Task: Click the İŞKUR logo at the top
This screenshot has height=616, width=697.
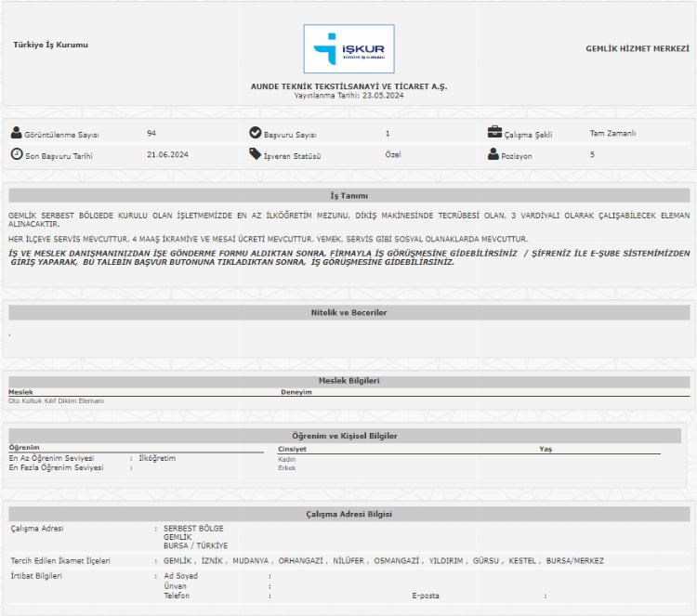Action: click(348, 49)
